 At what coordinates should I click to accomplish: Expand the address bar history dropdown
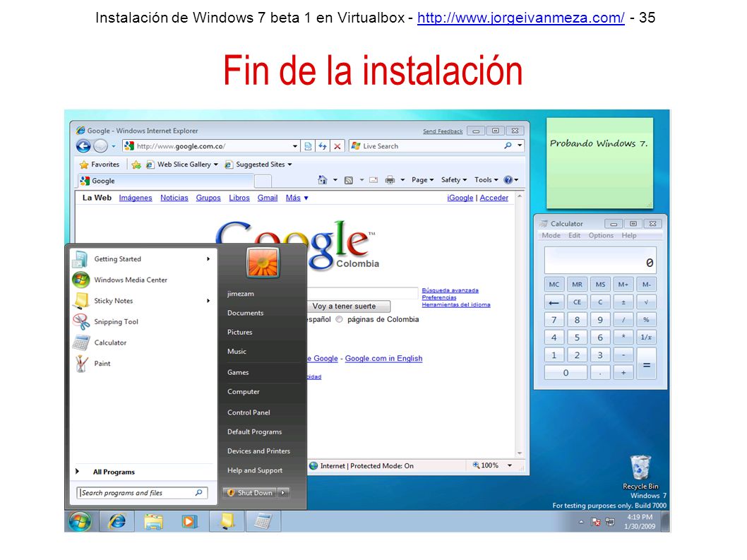tap(295, 146)
